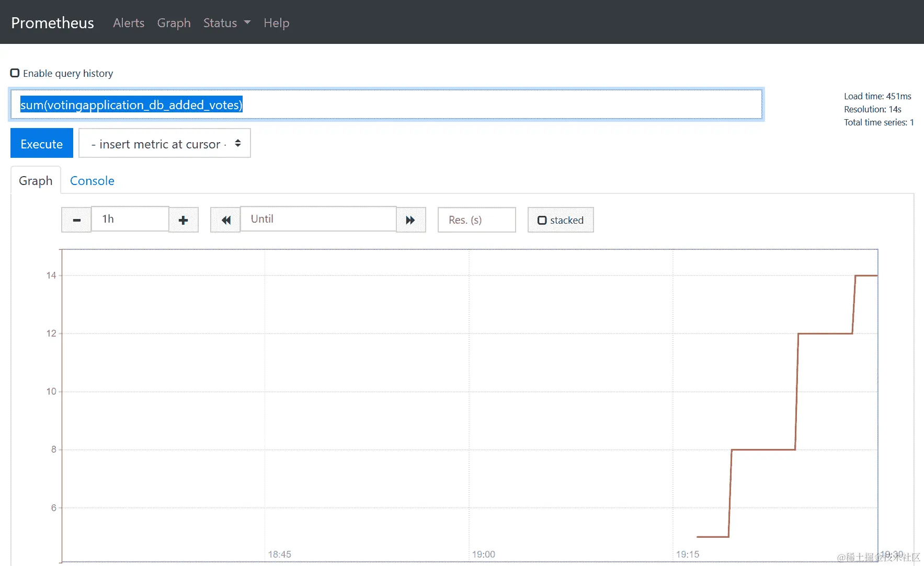Open the insert metric at cursor dropdown
Image resolution: width=924 pixels, height=566 pixels.
point(165,143)
